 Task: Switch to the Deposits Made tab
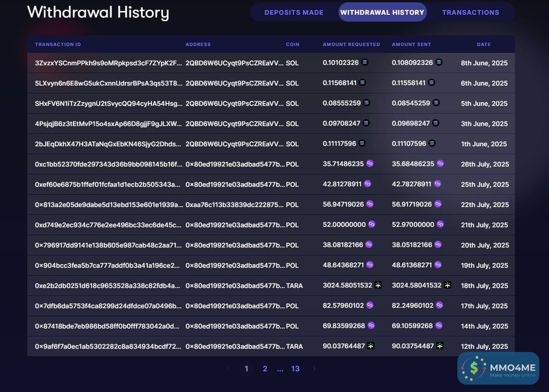pyautogui.click(x=294, y=12)
